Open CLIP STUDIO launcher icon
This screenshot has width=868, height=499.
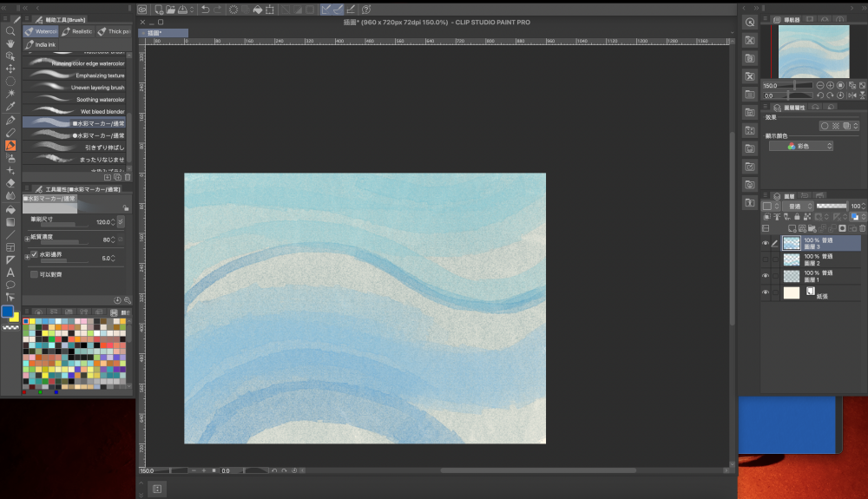point(142,10)
